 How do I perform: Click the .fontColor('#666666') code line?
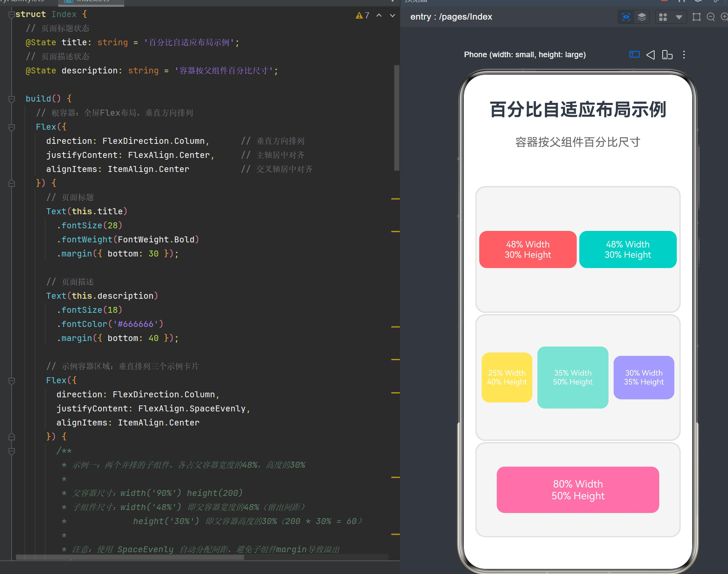[x=110, y=324]
